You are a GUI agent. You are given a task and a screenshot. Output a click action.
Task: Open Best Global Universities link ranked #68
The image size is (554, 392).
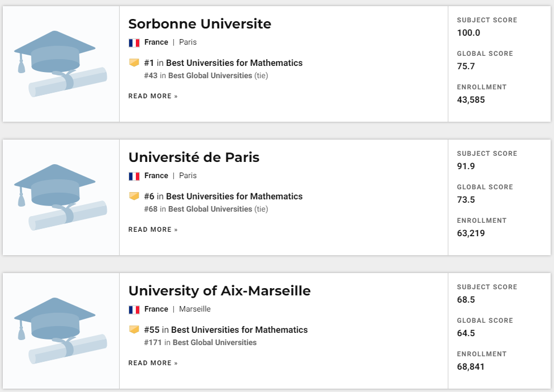pos(210,209)
